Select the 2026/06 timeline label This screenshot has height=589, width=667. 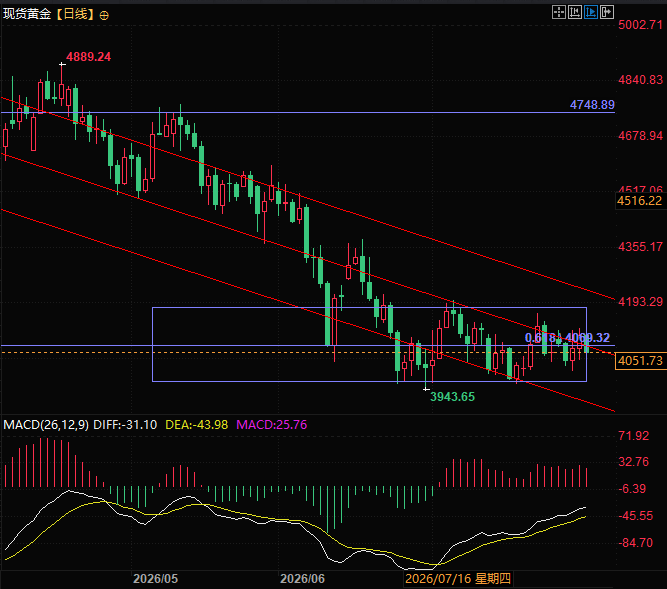pos(302,579)
